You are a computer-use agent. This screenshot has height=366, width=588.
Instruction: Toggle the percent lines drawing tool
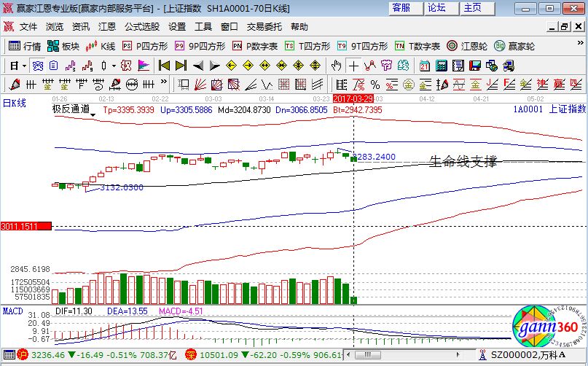(x=375, y=84)
